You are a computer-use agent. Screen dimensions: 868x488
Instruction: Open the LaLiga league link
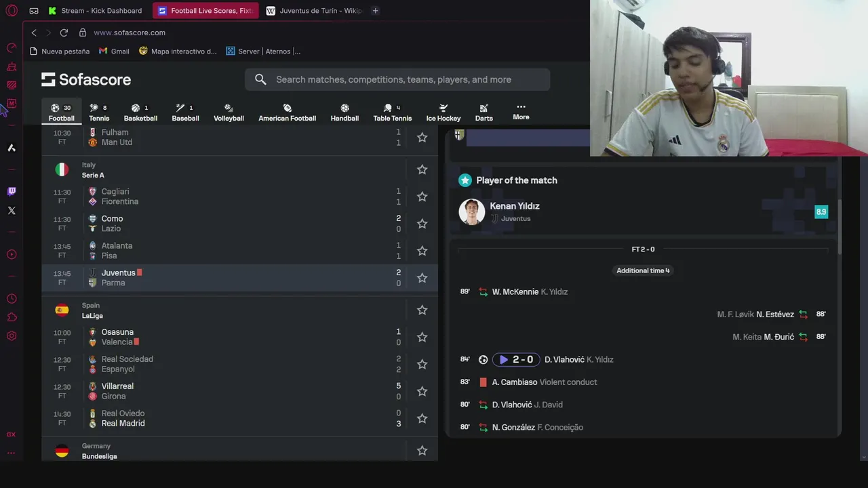pyautogui.click(x=92, y=316)
